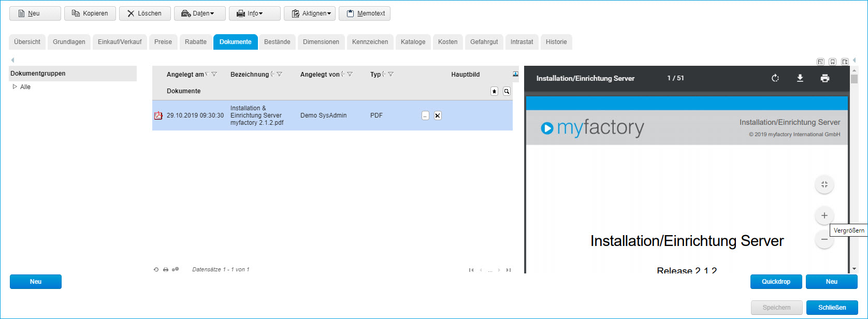
Task: Open the Einkauf/Verkauf tab
Action: [120, 42]
